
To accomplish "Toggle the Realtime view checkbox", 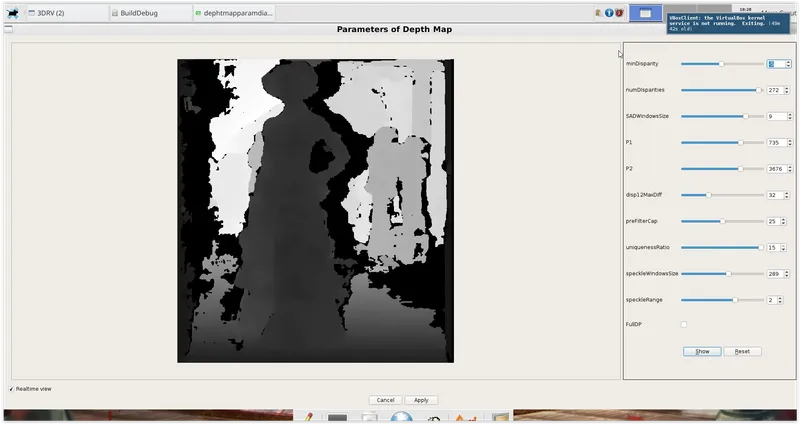I will click(x=11, y=389).
